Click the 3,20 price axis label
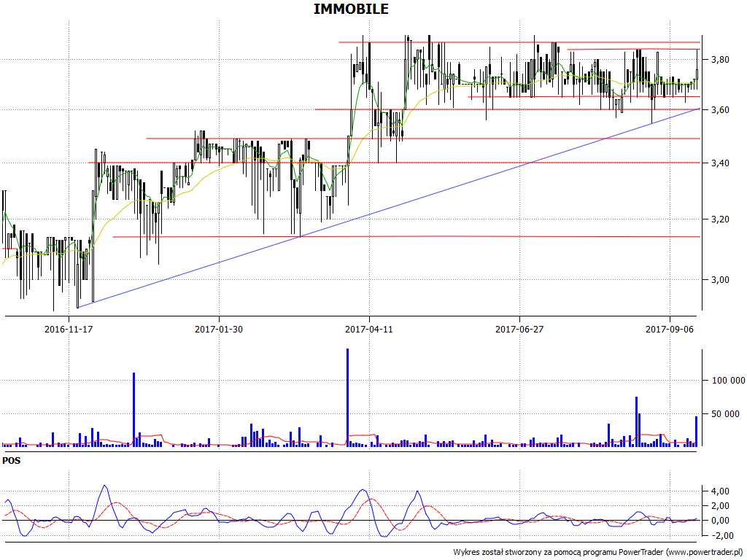Image resolution: width=747 pixels, height=560 pixels. pos(720,219)
